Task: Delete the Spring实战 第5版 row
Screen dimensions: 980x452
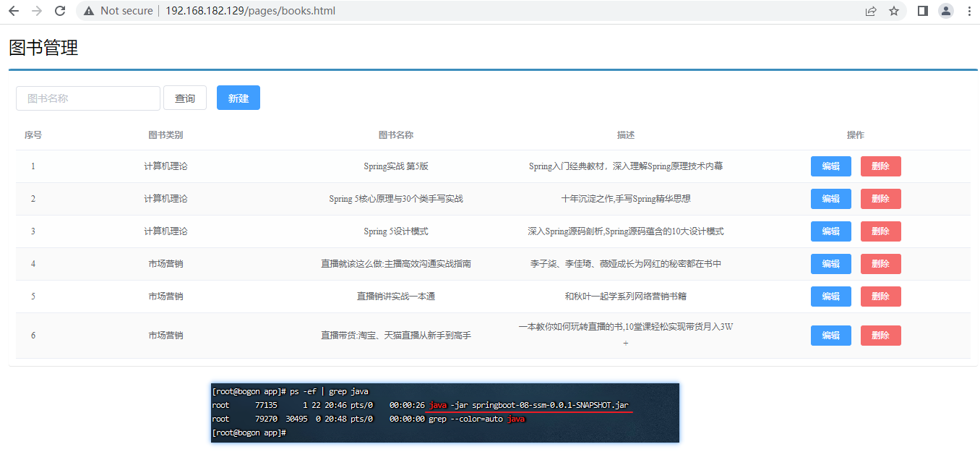Action: click(880, 166)
